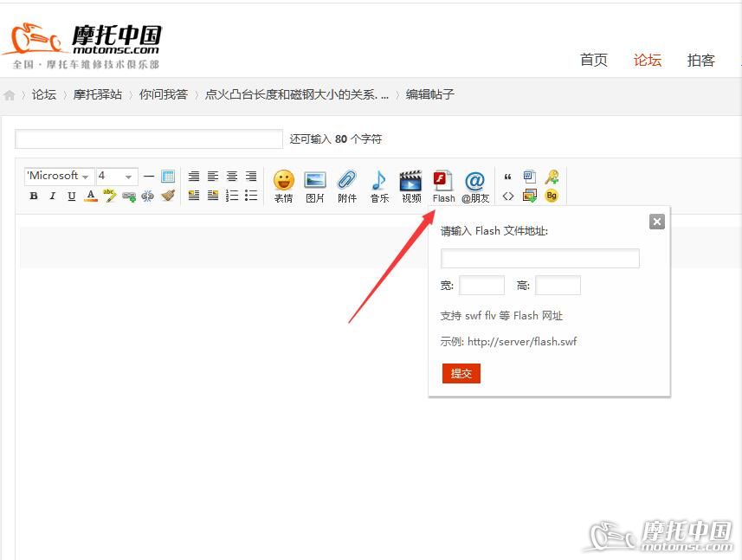Insert code with the <> icon

point(508,196)
